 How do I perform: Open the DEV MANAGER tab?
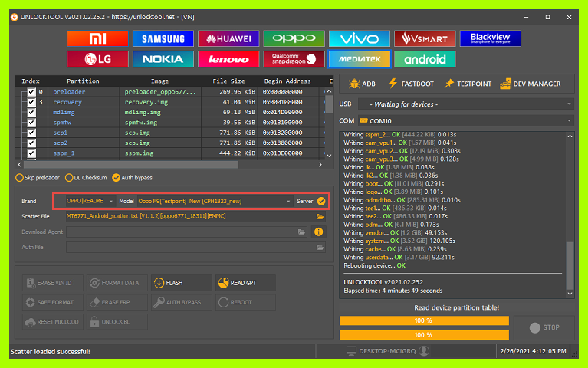531,84
